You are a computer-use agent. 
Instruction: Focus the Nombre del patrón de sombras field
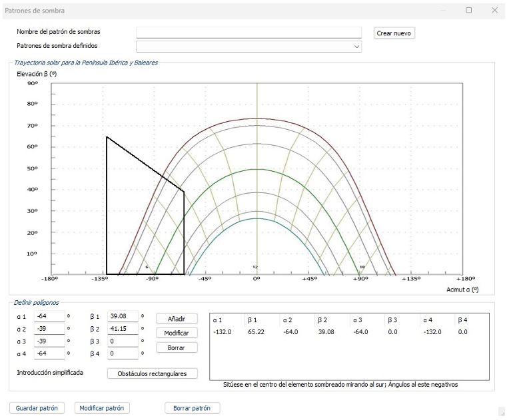(249, 33)
